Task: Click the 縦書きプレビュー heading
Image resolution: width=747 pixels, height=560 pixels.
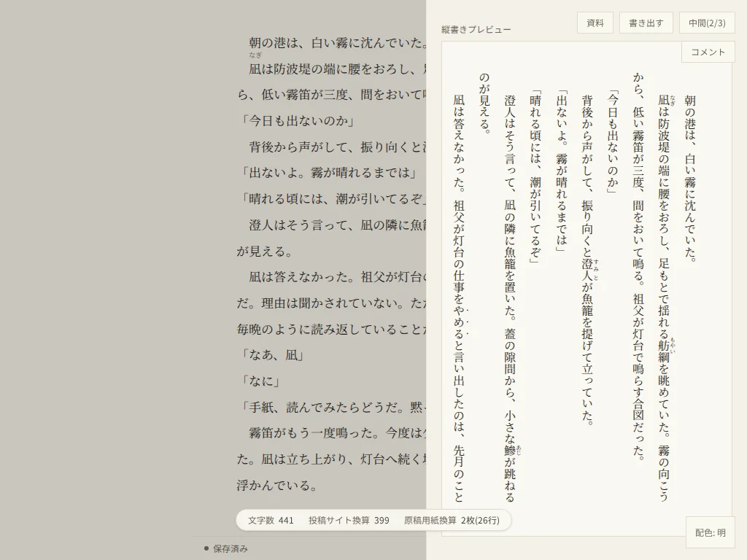Action: pos(476,29)
